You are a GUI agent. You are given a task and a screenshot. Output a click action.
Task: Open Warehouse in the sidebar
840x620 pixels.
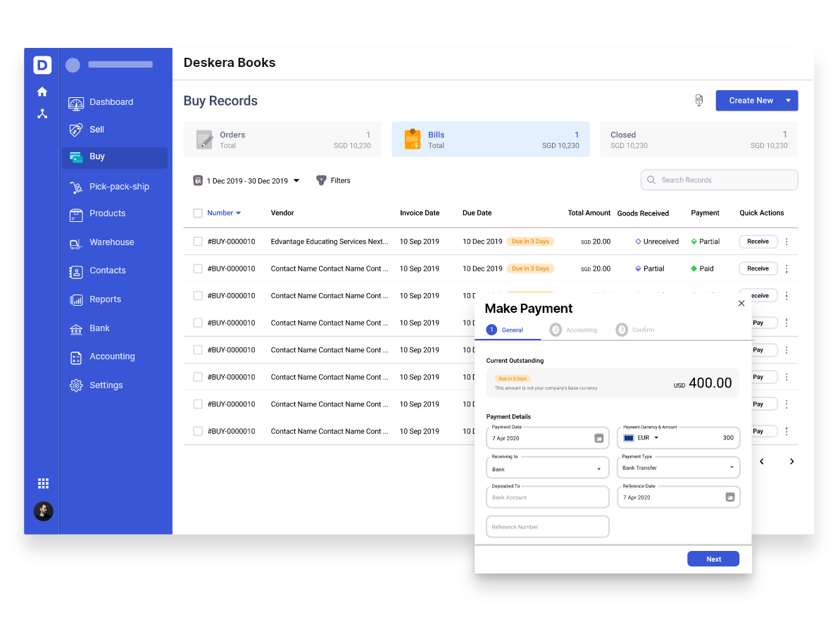(x=114, y=243)
